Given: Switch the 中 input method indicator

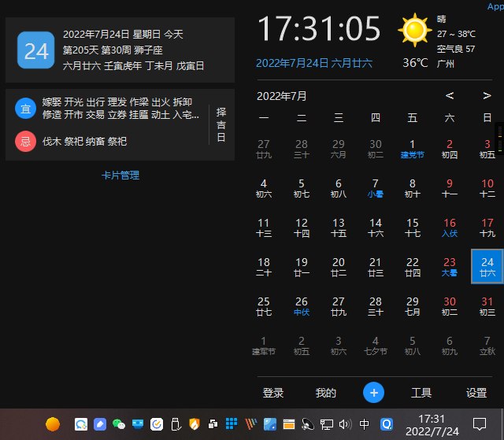Looking at the screenshot, I should (x=364, y=424).
